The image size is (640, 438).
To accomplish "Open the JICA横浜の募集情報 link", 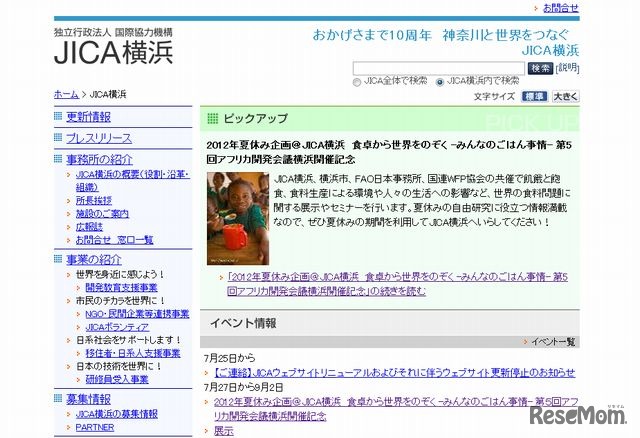I will [117, 414].
